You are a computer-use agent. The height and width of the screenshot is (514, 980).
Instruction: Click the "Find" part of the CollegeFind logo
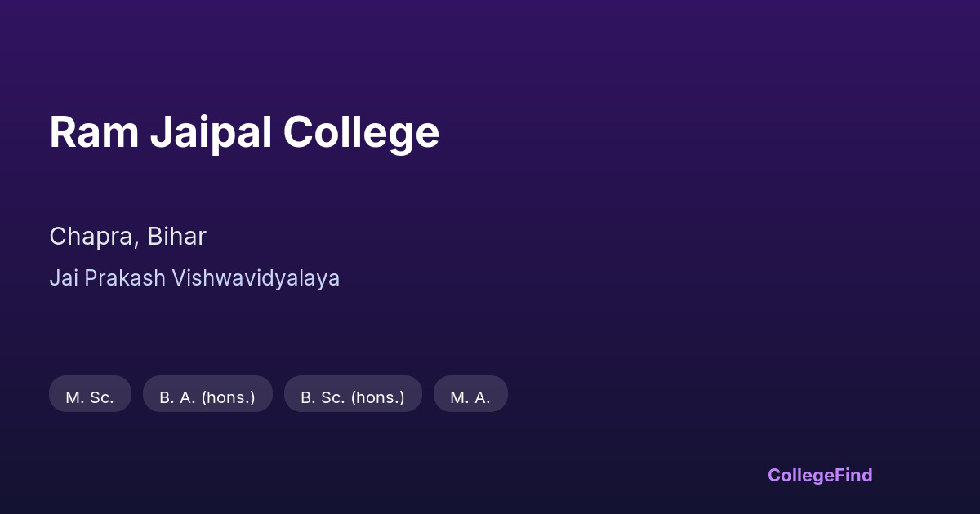(x=855, y=475)
